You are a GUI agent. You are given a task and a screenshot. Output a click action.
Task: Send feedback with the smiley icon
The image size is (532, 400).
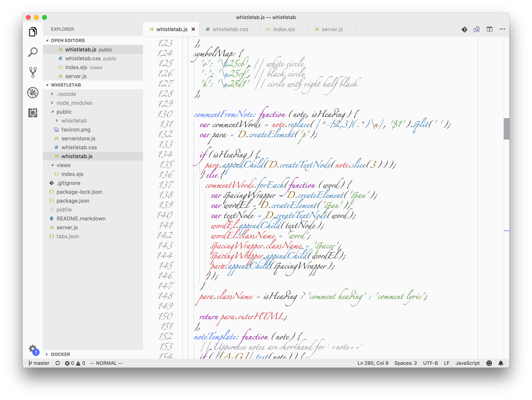click(x=489, y=363)
